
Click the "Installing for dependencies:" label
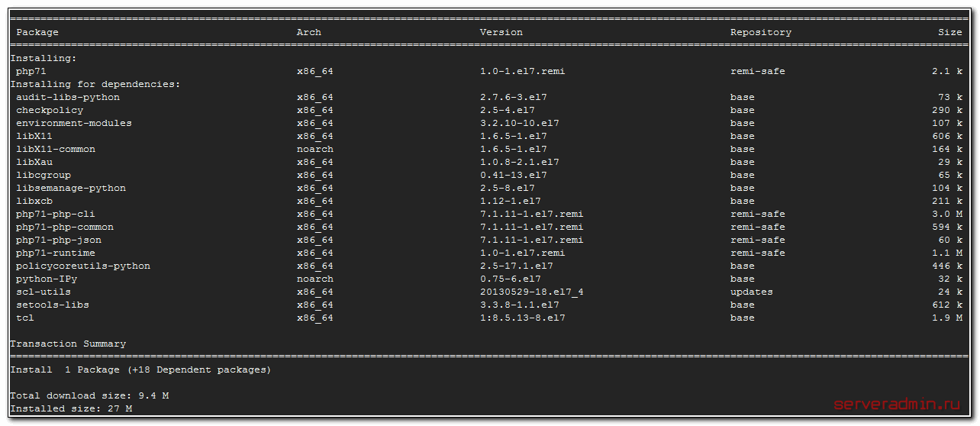coord(95,84)
